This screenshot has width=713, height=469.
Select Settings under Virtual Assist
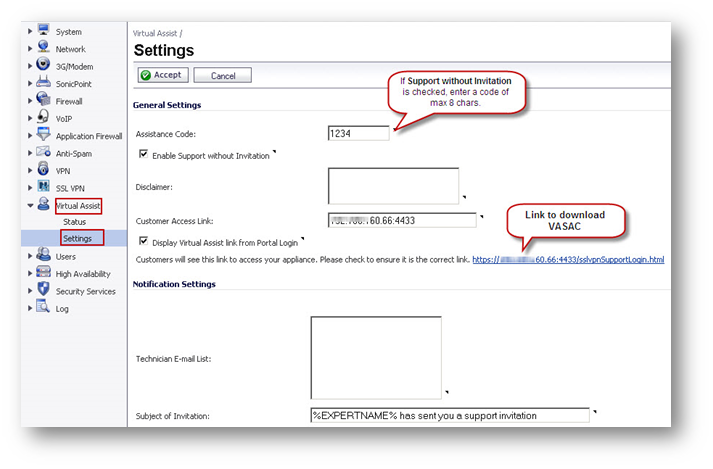(77, 239)
